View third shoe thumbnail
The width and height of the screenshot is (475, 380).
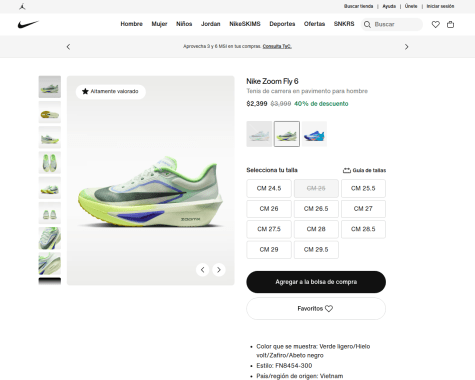[x=50, y=137]
